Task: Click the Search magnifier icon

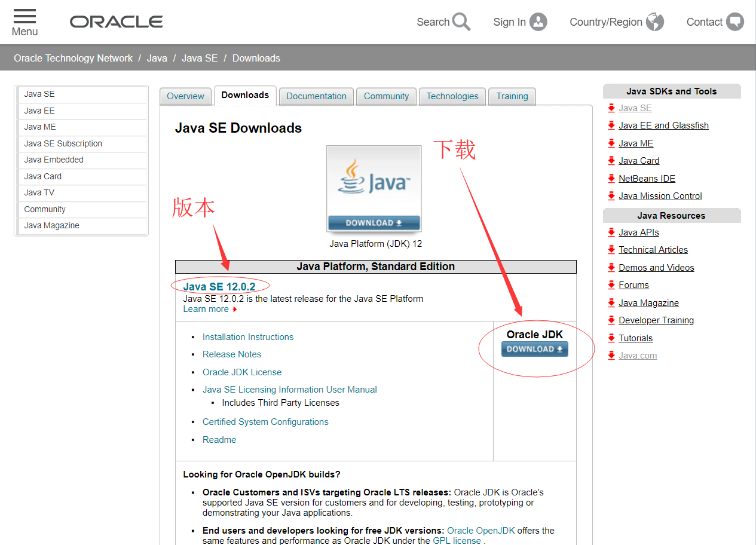Action: (x=461, y=22)
